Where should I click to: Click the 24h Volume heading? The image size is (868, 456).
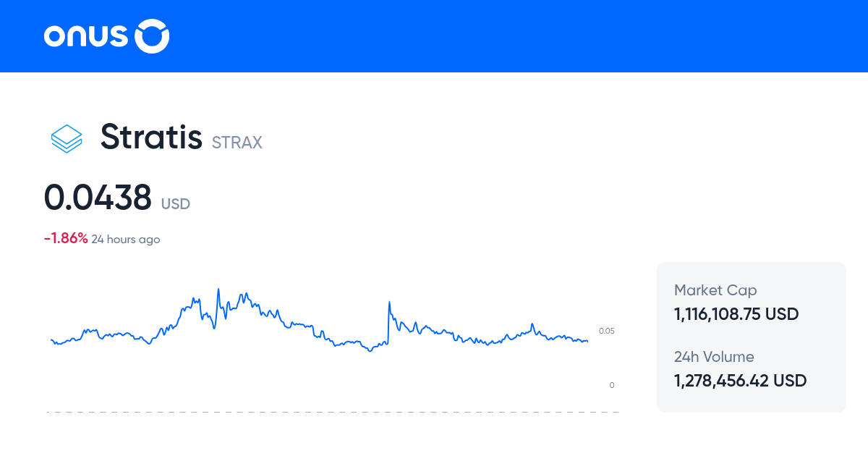[714, 357]
